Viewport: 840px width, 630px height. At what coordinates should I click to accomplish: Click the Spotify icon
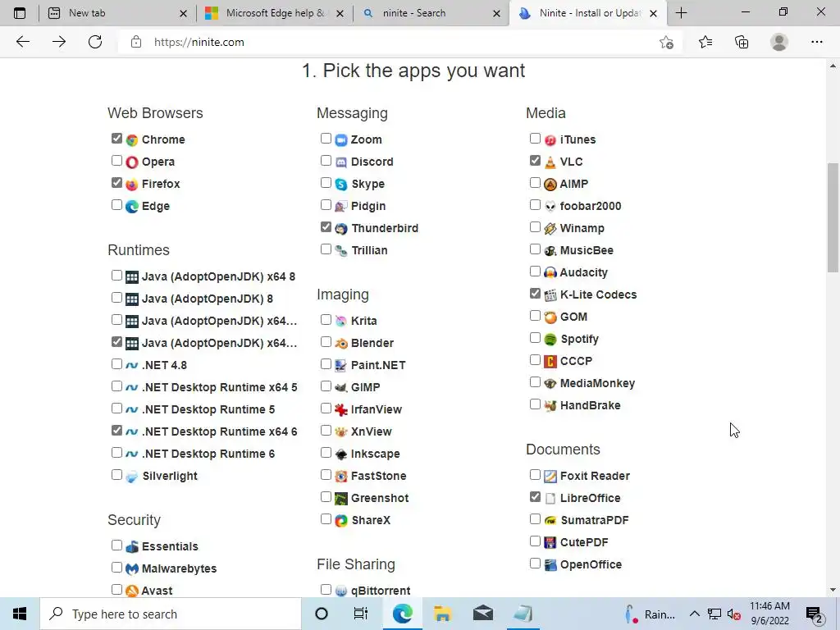[x=550, y=339]
